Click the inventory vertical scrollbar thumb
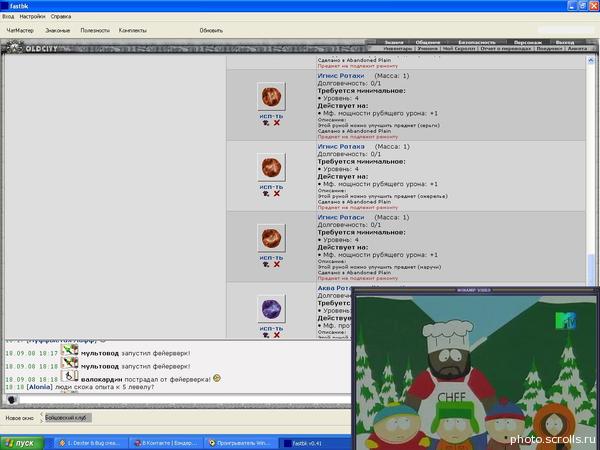 (590, 270)
